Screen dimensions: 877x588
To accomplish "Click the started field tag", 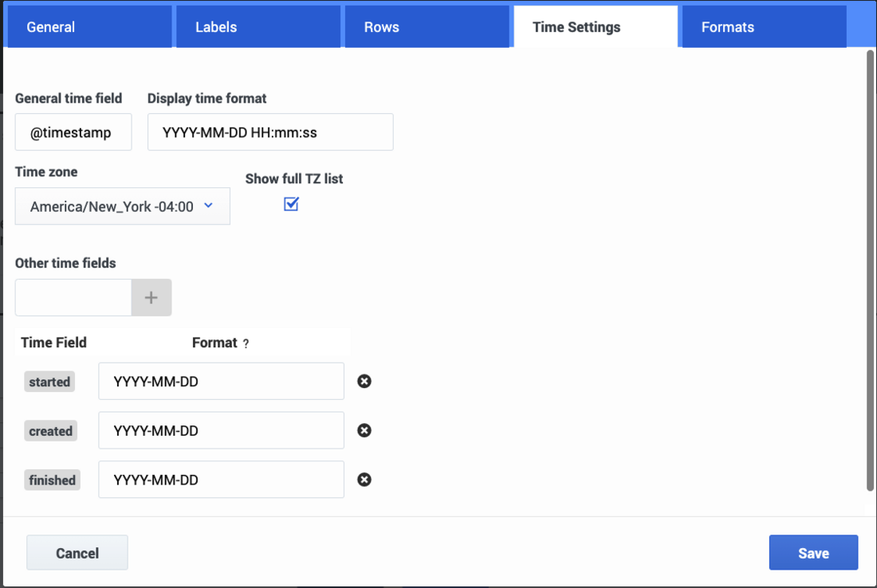I will 49,382.
